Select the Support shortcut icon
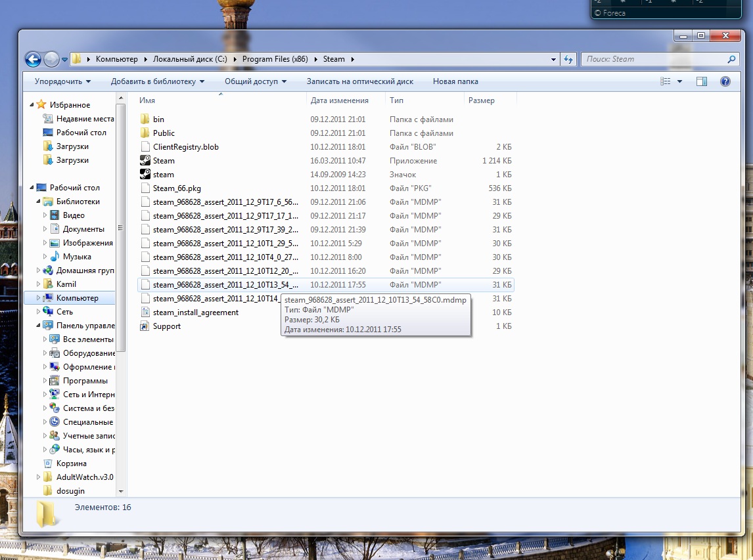This screenshot has height=560, width=753. 145,326
